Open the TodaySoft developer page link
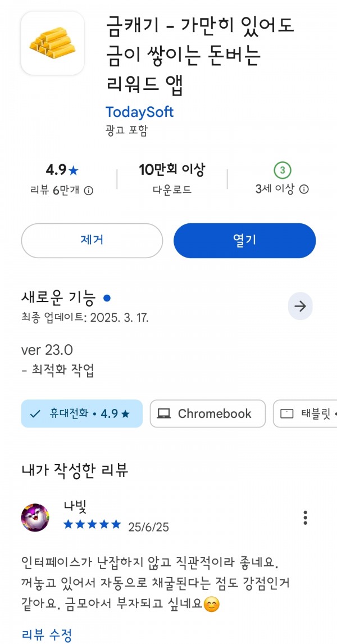The width and height of the screenshot is (337, 644). [139, 112]
